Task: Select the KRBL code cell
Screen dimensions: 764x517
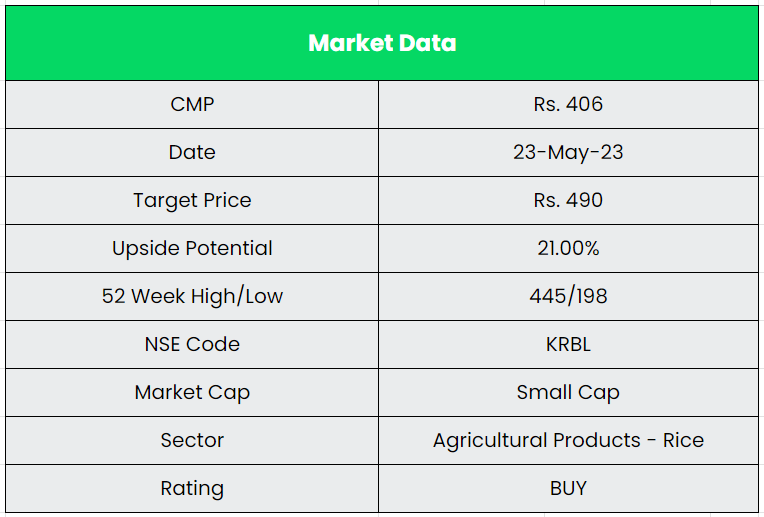Action: tap(568, 344)
